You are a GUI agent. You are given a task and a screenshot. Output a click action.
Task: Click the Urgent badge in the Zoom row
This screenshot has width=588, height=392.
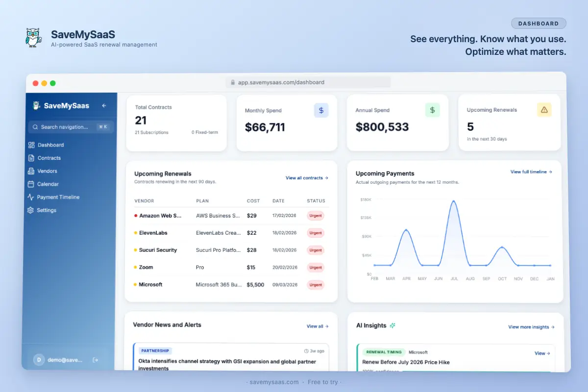point(316,268)
